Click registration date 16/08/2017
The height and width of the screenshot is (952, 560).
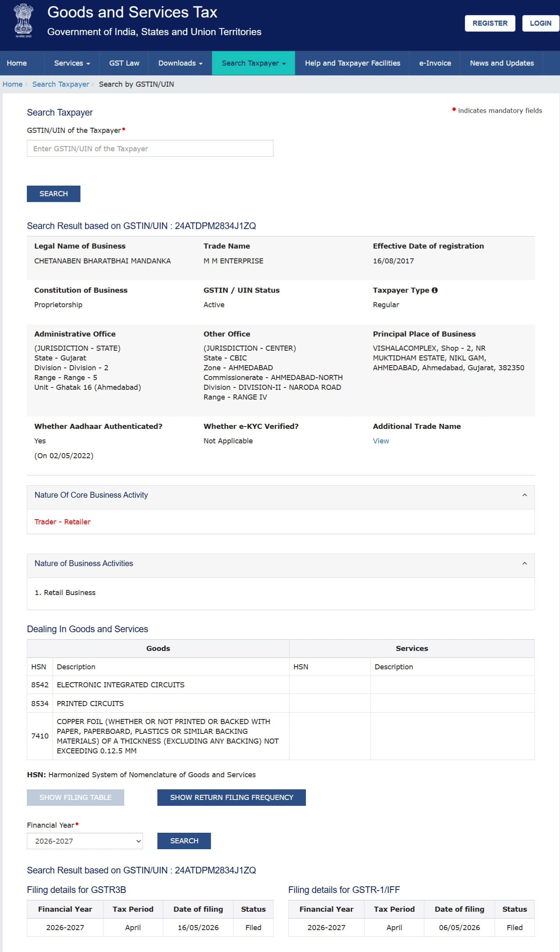(x=393, y=261)
